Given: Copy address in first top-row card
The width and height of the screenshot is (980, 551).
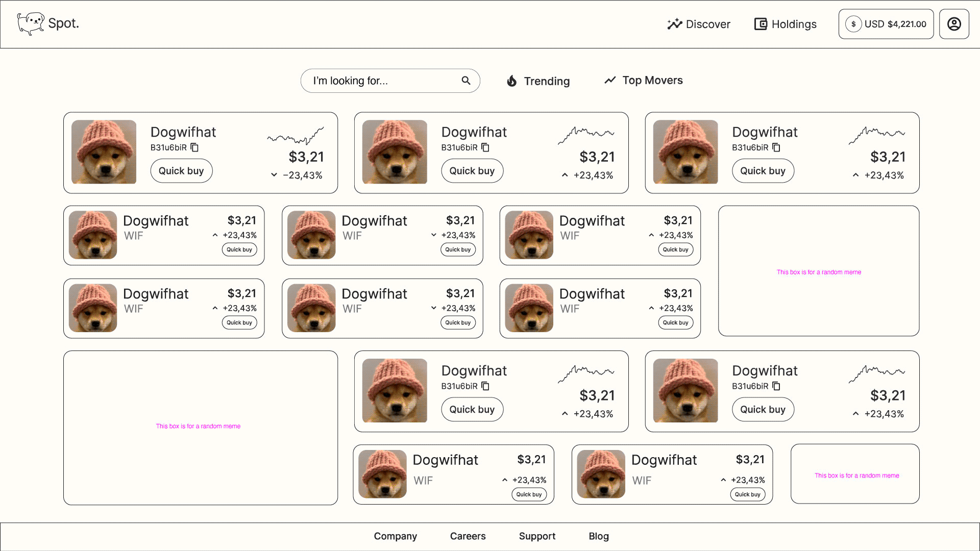Looking at the screenshot, I should click(x=194, y=147).
